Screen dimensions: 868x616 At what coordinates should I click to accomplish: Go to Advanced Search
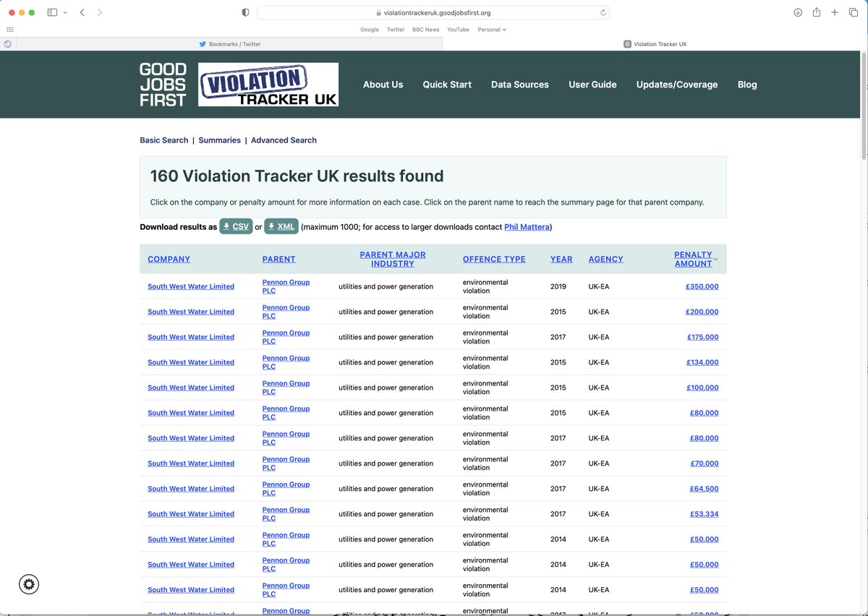pyautogui.click(x=284, y=140)
